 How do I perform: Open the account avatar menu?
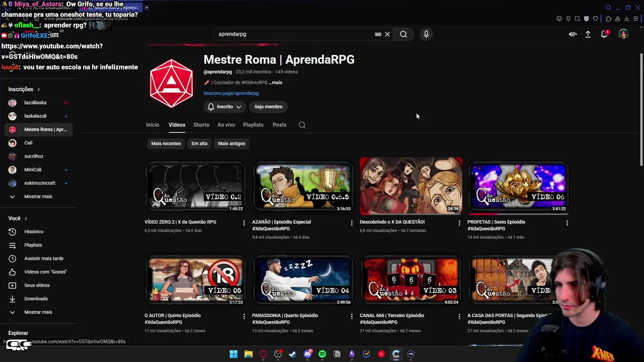(623, 34)
